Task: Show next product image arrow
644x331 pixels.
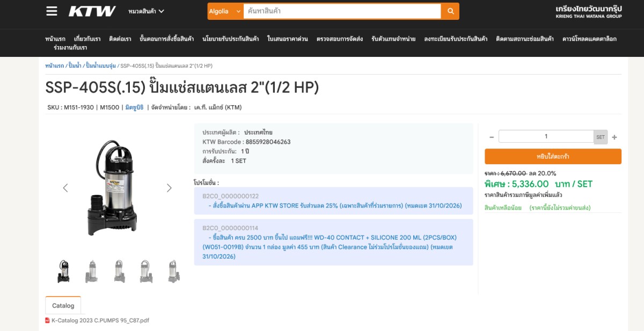Action: tap(169, 188)
